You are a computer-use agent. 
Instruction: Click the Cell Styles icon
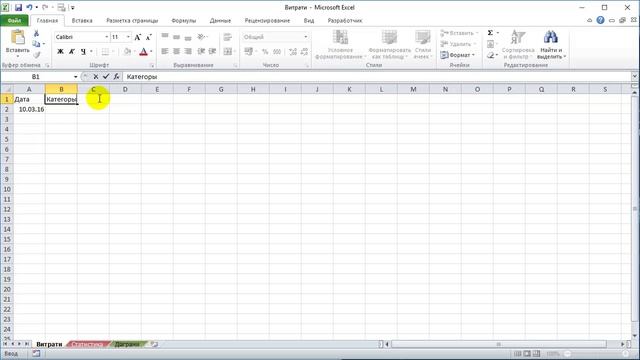coord(422,38)
